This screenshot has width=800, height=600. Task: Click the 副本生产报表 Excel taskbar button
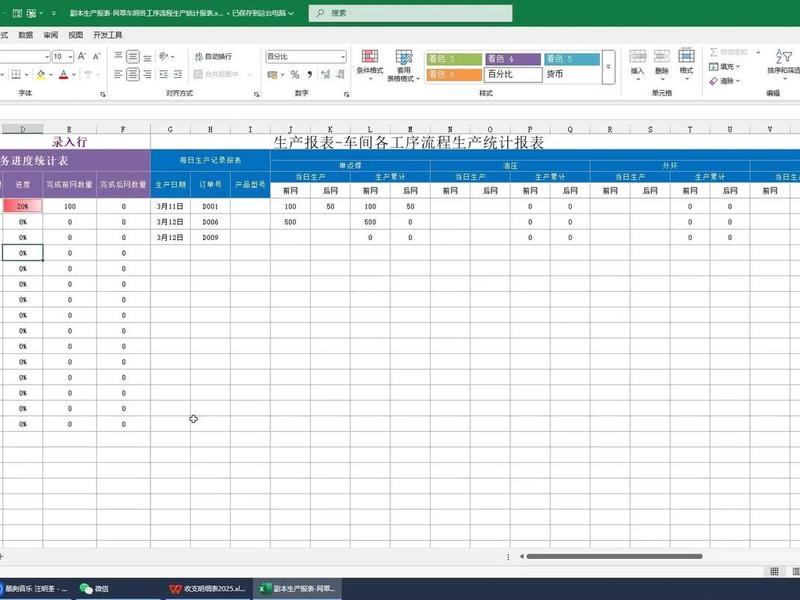(x=297, y=588)
